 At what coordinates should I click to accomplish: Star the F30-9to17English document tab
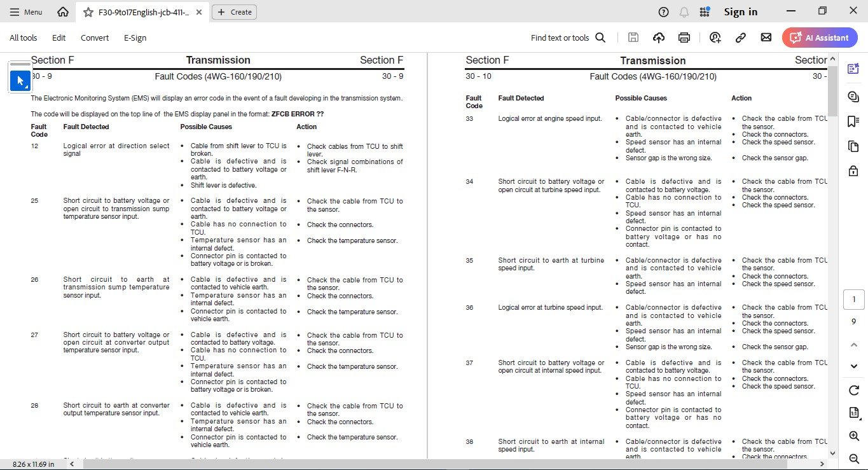click(x=88, y=11)
